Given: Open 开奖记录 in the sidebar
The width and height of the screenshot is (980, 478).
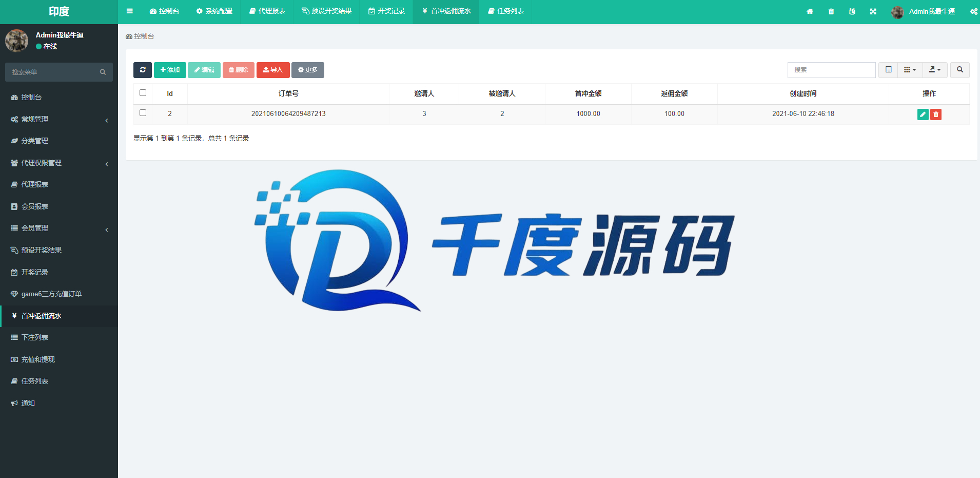Looking at the screenshot, I should (59, 272).
